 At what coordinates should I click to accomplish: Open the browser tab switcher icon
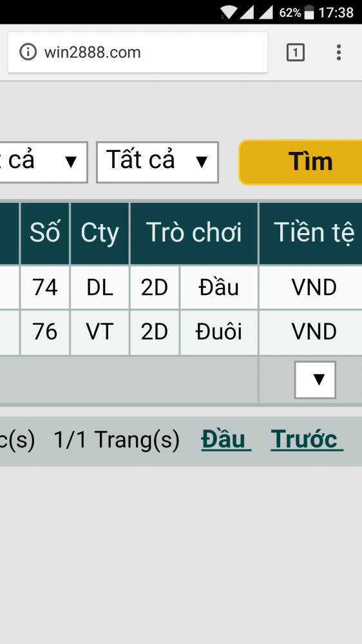pyautogui.click(x=295, y=52)
